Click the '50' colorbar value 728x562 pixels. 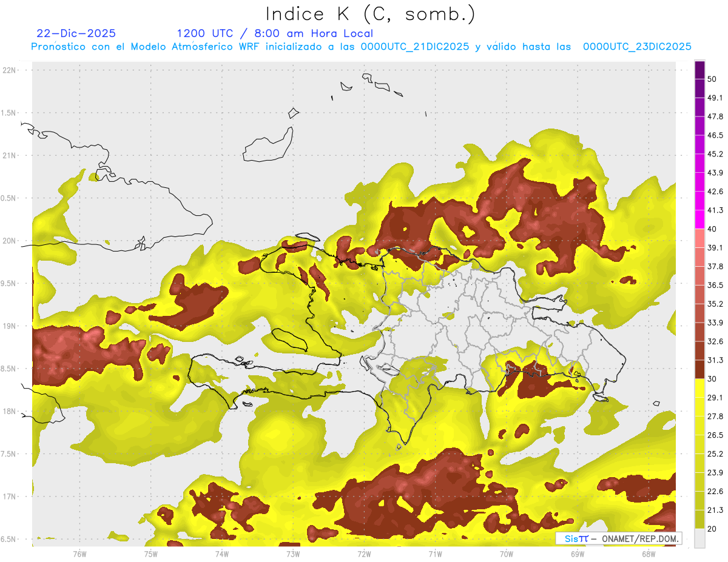point(712,79)
